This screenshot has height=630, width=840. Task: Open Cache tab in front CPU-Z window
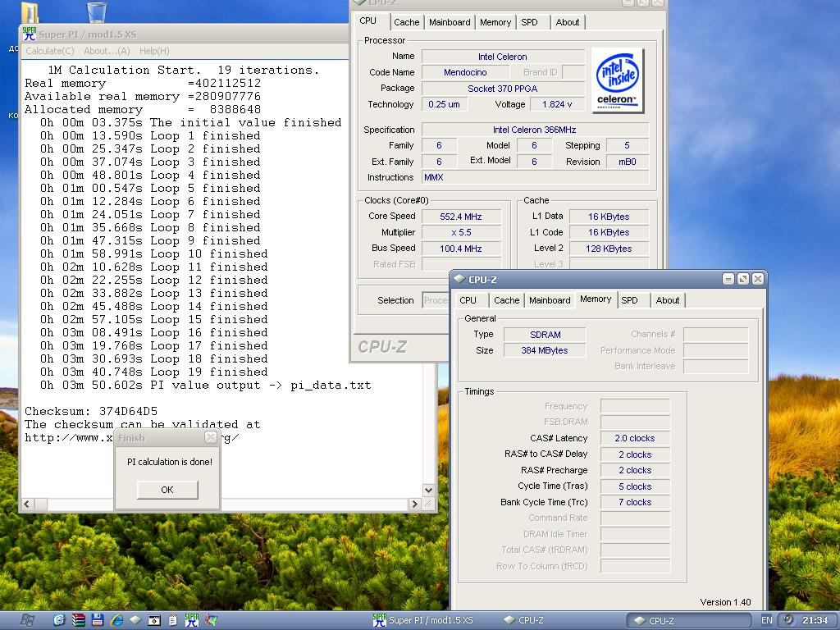[x=506, y=300]
